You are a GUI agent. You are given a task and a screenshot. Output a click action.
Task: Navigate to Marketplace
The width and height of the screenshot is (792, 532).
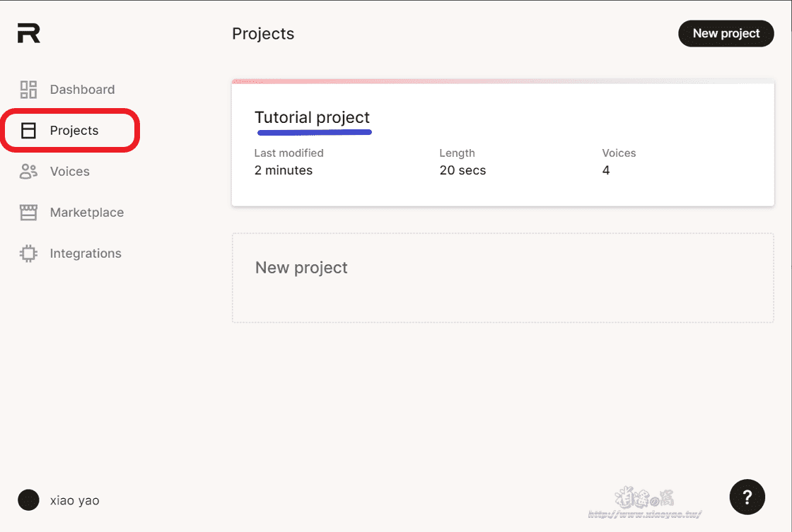(86, 213)
